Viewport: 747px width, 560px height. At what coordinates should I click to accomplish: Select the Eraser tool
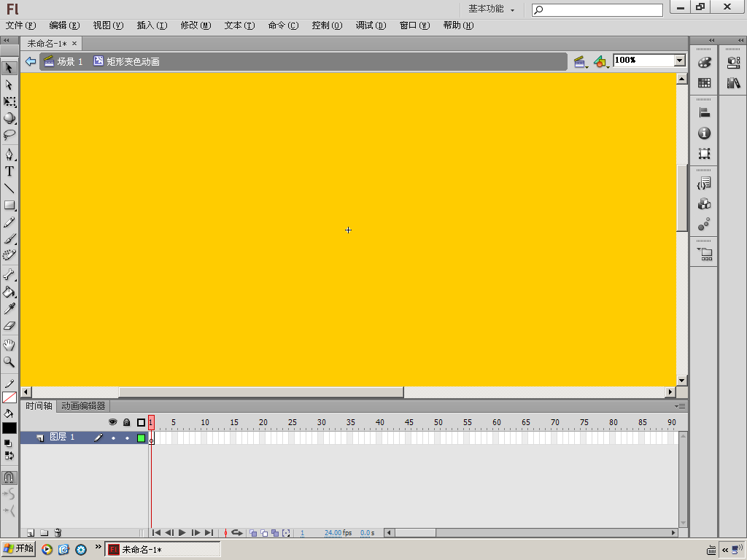9,326
